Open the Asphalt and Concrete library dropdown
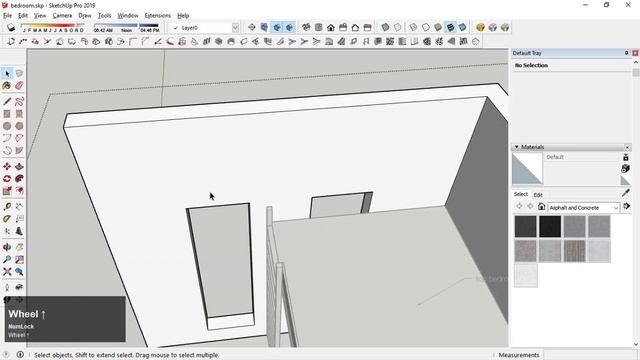 click(616, 208)
